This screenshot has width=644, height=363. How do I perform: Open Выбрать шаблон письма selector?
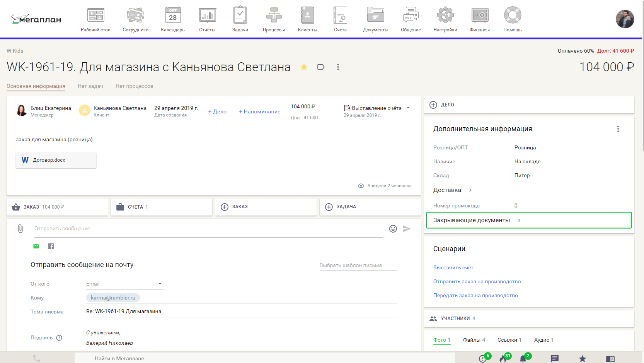(x=358, y=265)
